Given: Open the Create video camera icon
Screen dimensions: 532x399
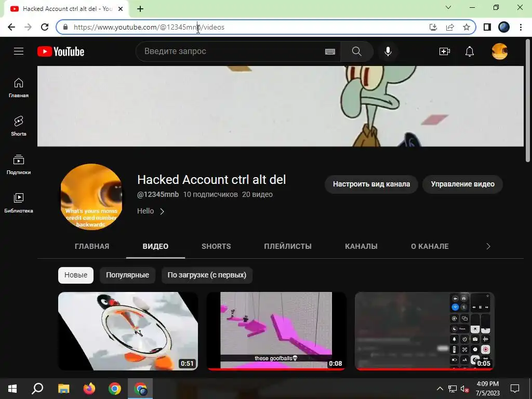Looking at the screenshot, I should pyautogui.click(x=445, y=51).
